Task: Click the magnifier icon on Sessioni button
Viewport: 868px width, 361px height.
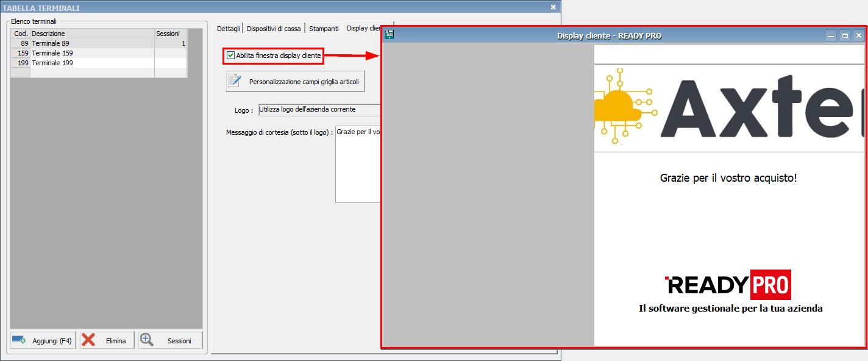Action: pos(146,340)
